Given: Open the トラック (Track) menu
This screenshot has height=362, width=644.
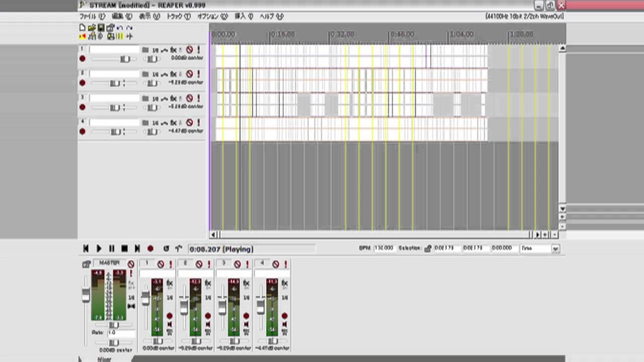Looking at the screenshot, I should (x=178, y=17).
